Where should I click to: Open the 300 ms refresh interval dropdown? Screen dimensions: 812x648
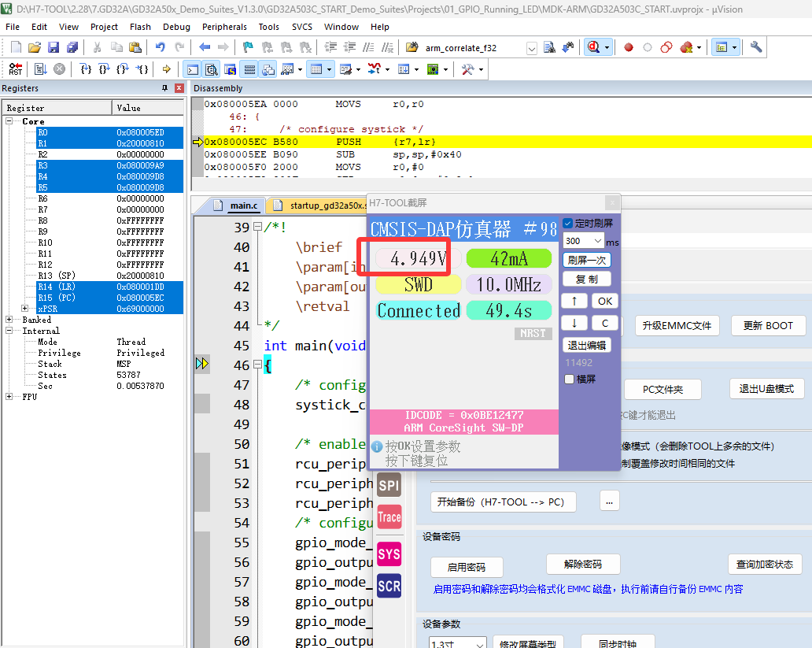(597, 241)
